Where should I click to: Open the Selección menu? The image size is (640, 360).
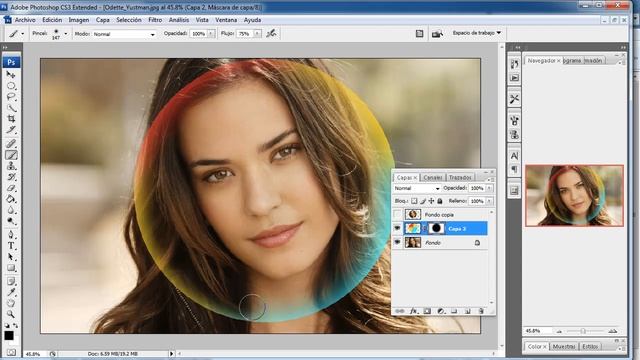pos(129,20)
